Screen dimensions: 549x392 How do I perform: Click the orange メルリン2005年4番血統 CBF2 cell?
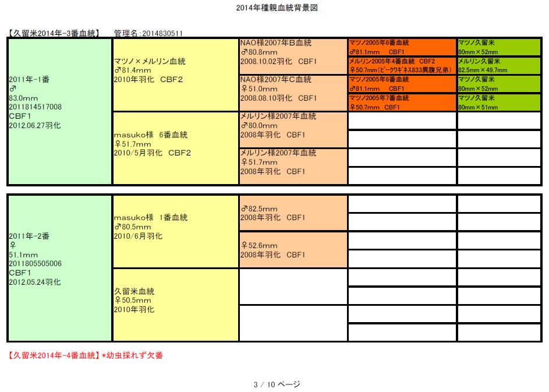402,65
